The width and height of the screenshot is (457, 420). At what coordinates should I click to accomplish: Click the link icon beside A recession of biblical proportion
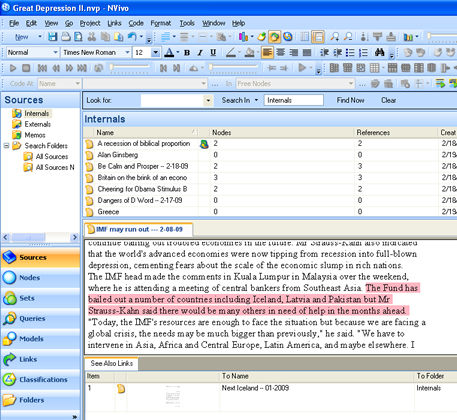204,144
